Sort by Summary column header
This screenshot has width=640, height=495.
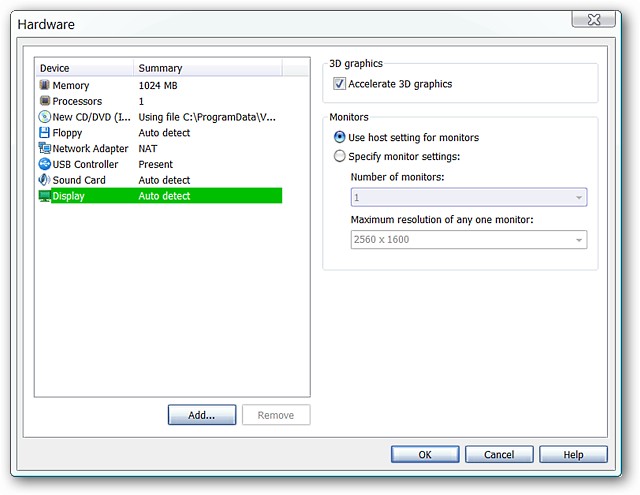click(208, 68)
